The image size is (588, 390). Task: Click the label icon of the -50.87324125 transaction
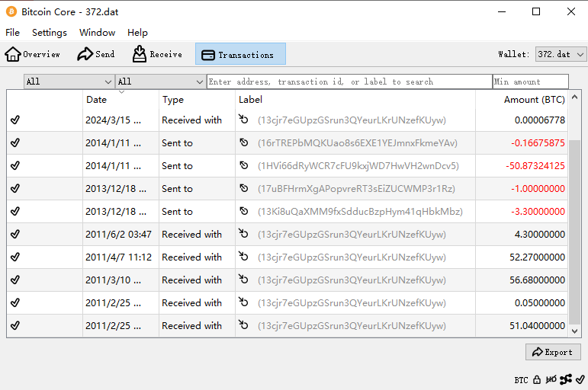(244, 166)
